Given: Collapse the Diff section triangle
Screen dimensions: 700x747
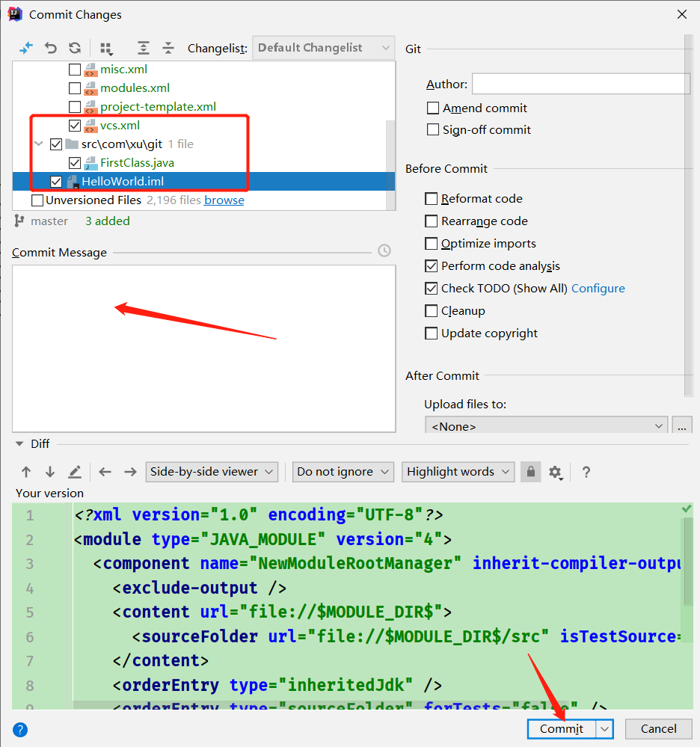Looking at the screenshot, I should pos(19,443).
